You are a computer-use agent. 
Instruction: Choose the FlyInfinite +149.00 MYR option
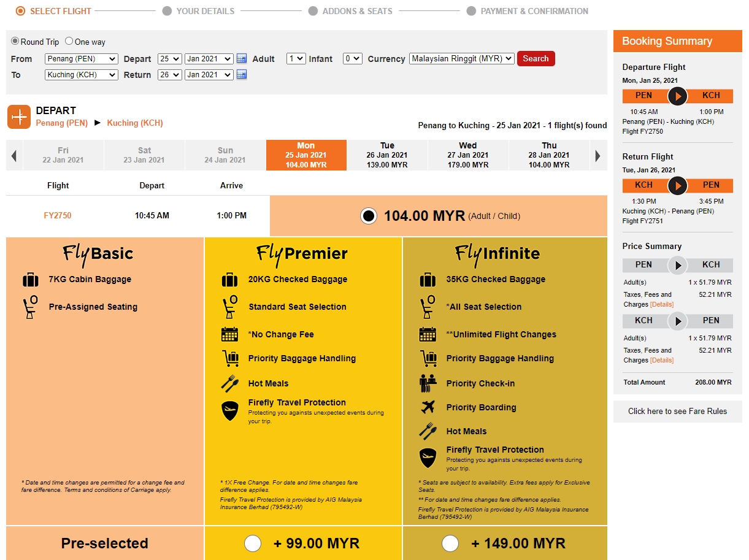(x=450, y=543)
